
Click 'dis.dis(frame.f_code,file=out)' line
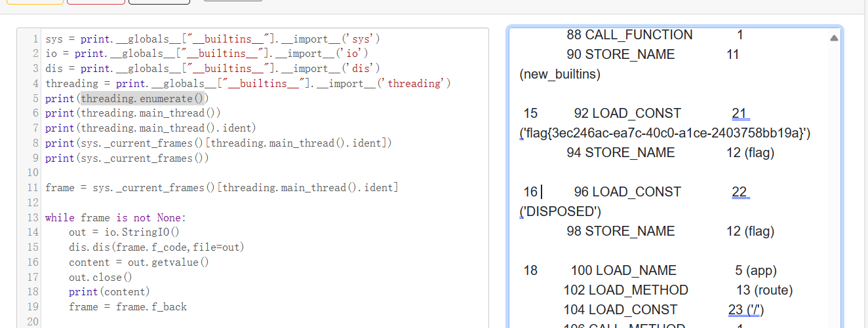(x=157, y=247)
